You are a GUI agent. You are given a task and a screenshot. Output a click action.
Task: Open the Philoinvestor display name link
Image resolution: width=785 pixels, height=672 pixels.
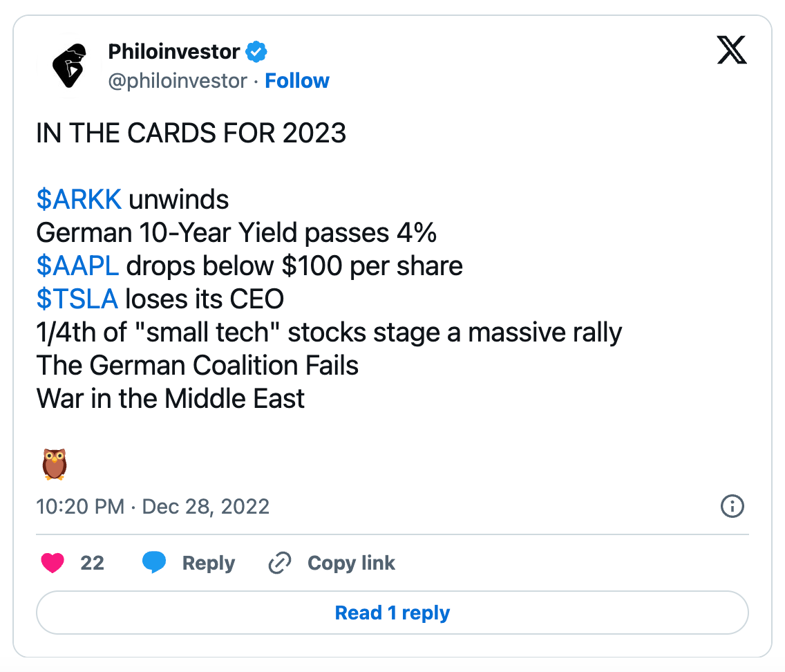pos(174,51)
